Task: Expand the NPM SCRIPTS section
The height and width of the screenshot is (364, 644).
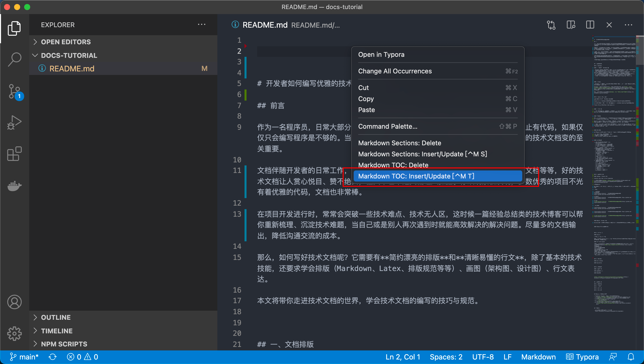Action: click(x=64, y=344)
